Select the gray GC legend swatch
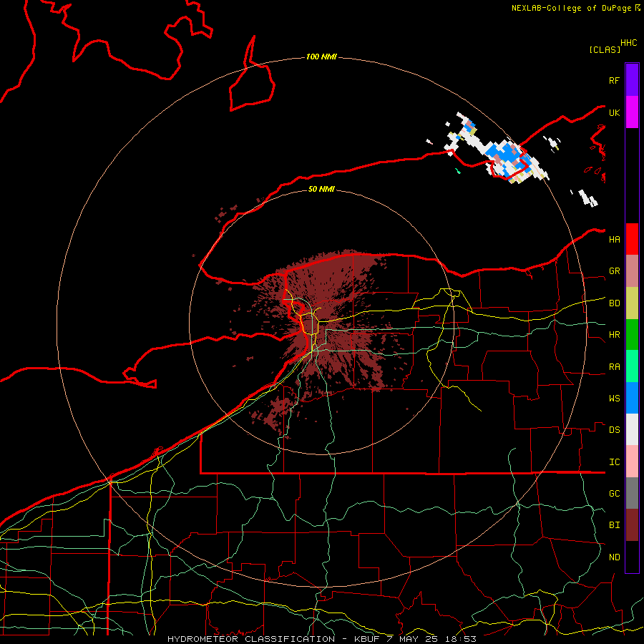Viewport: 644px width, 644px height. (x=632, y=493)
